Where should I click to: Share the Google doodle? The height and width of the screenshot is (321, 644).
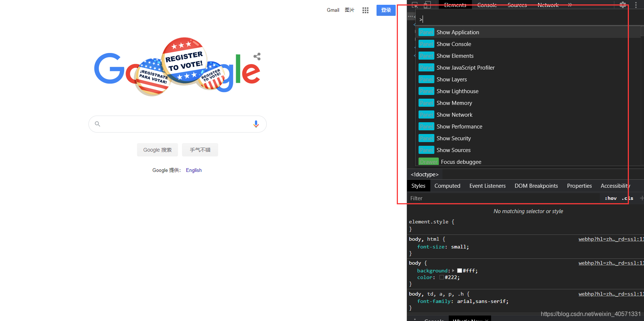point(257,56)
